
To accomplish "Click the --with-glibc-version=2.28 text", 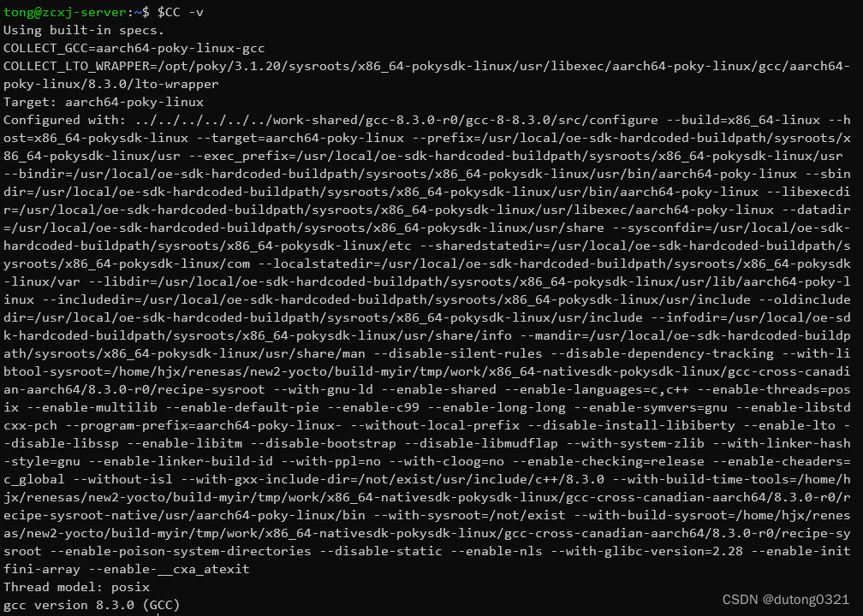I will (x=646, y=551).
